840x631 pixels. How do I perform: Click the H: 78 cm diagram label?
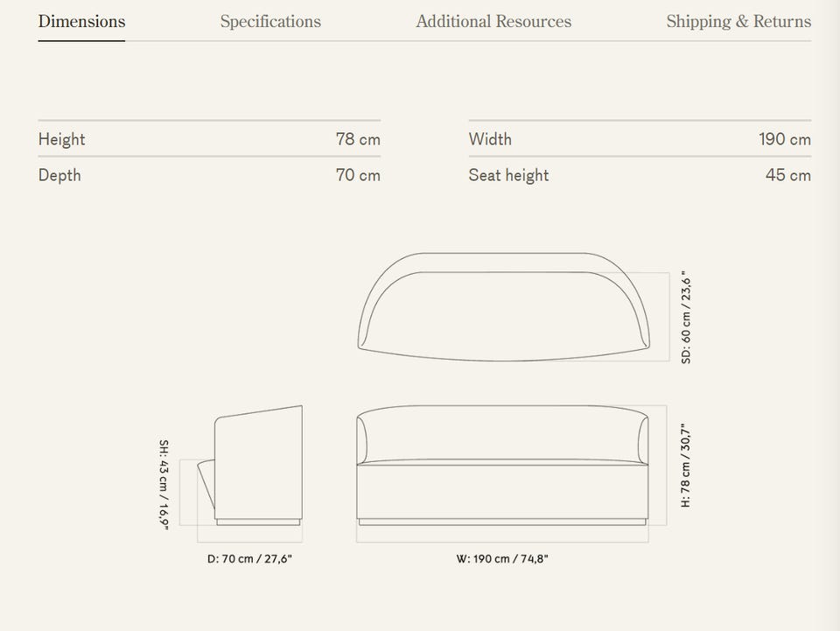pyautogui.click(x=686, y=466)
